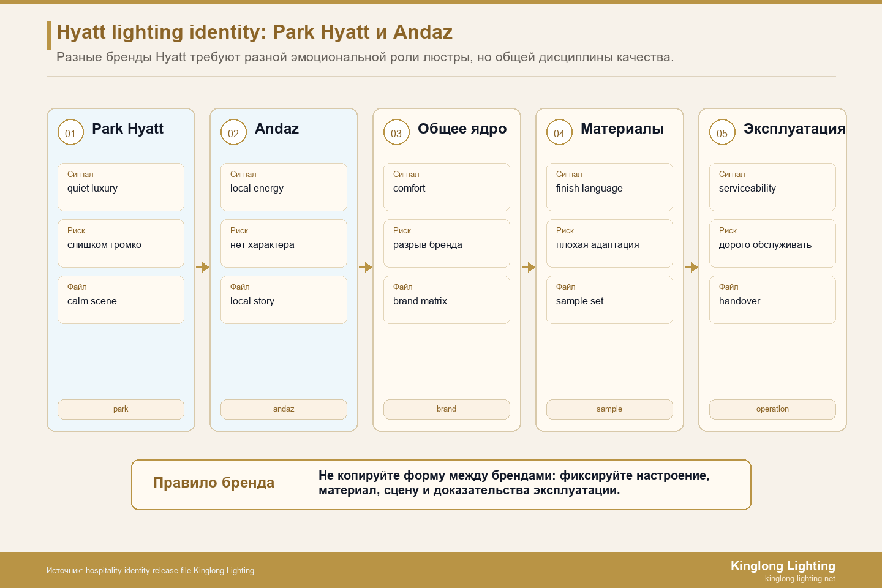The width and height of the screenshot is (882, 588).
Task: Select the 'operation' tag pill
Action: click(x=772, y=409)
